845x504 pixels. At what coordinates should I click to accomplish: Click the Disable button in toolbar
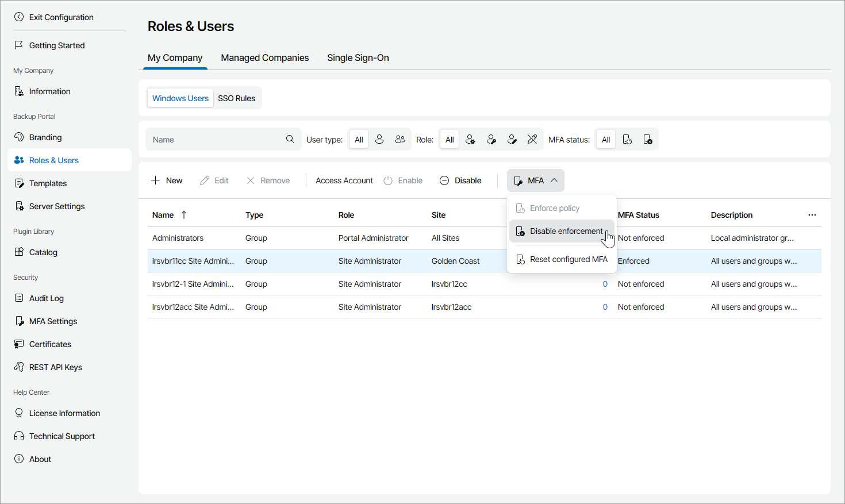[x=460, y=180]
